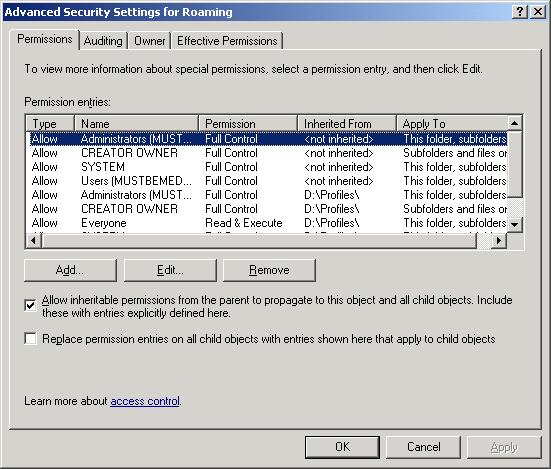This screenshot has width=551, height=469.
Task: Sort by the Type column header
Action: coord(50,123)
